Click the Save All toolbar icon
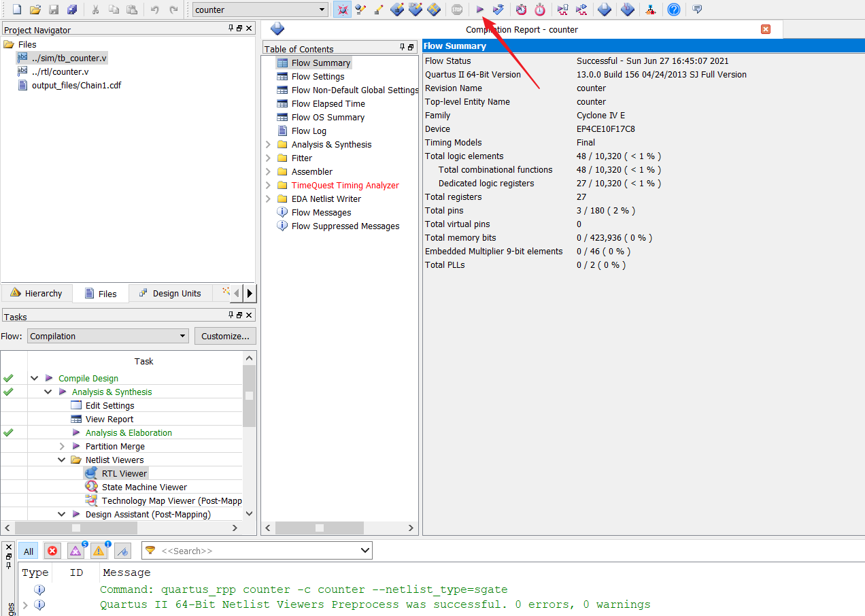The height and width of the screenshot is (616, 865). 72,10
